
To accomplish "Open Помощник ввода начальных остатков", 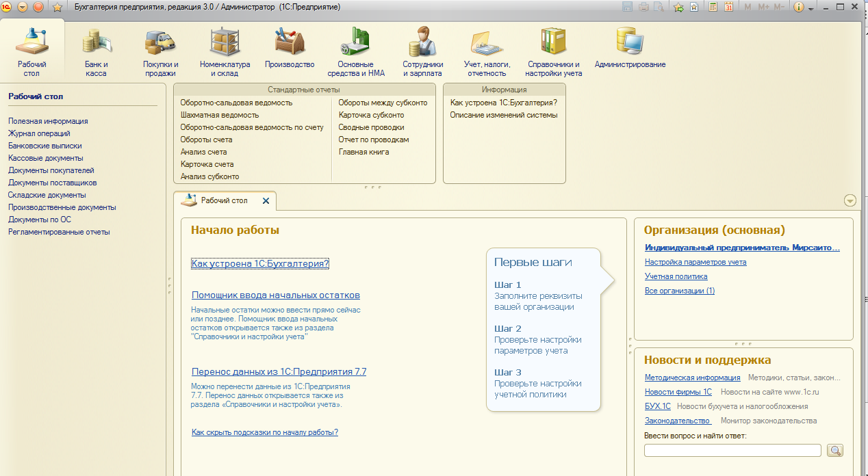I will click(276, 295).
